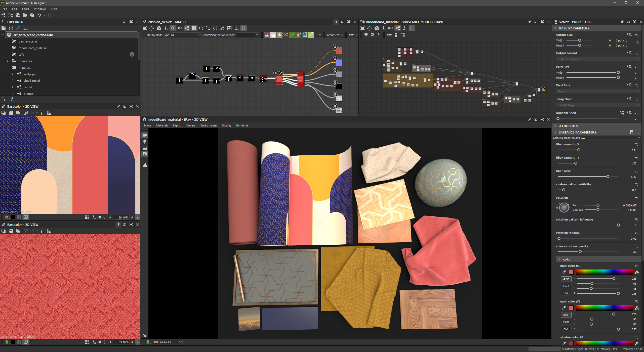Select the camera tool in the 3D view sidebar

point(145,135)
